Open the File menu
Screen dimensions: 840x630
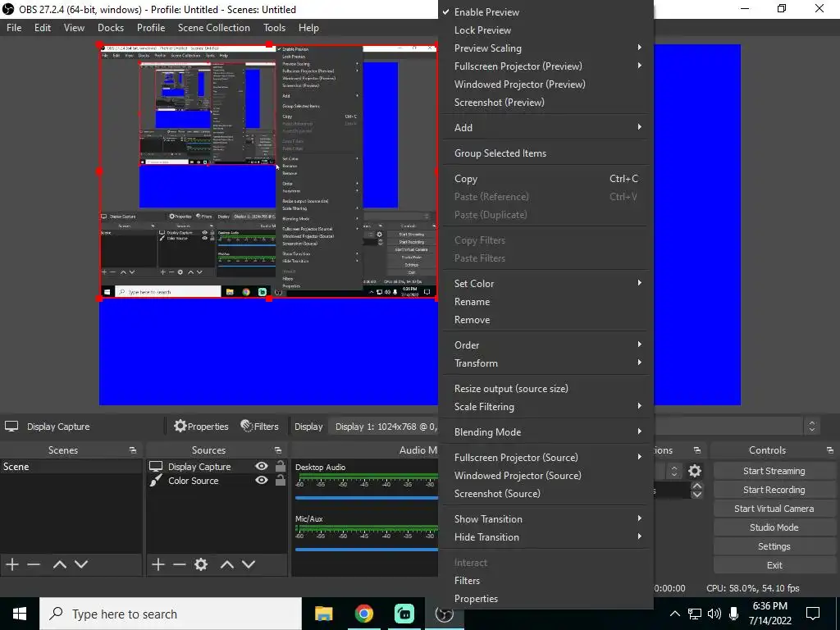[x=14, y=28]
